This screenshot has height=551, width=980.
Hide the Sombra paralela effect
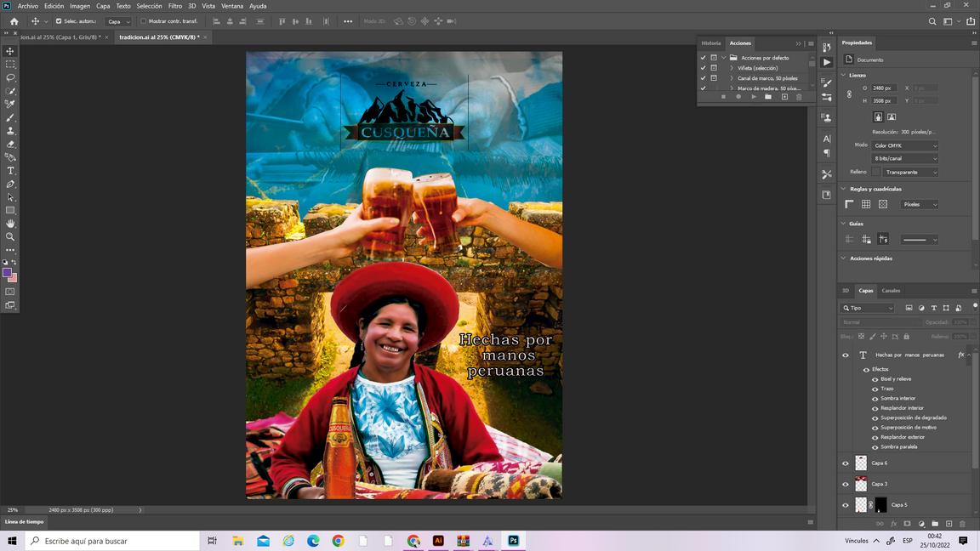875,447
